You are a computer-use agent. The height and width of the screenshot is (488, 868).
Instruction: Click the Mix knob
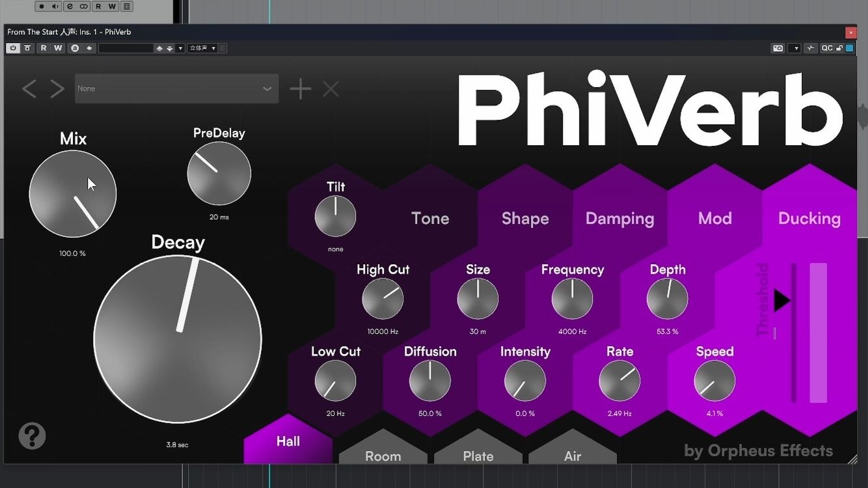[x=73, y=194]
